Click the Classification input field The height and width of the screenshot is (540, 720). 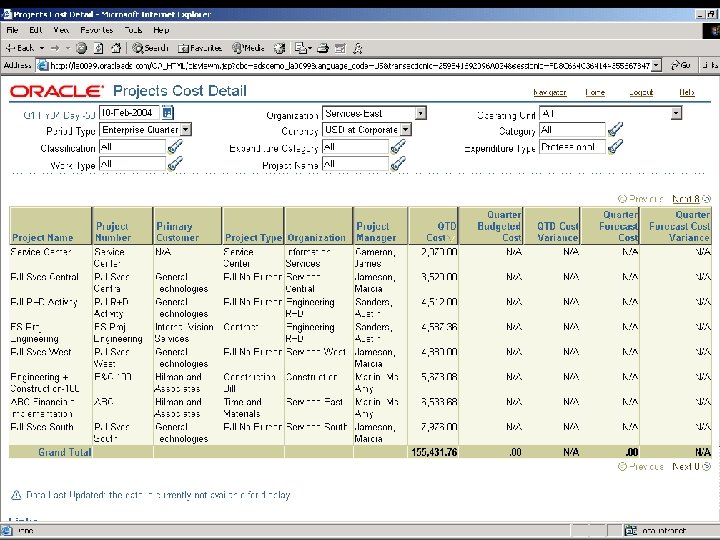(132, 147)
